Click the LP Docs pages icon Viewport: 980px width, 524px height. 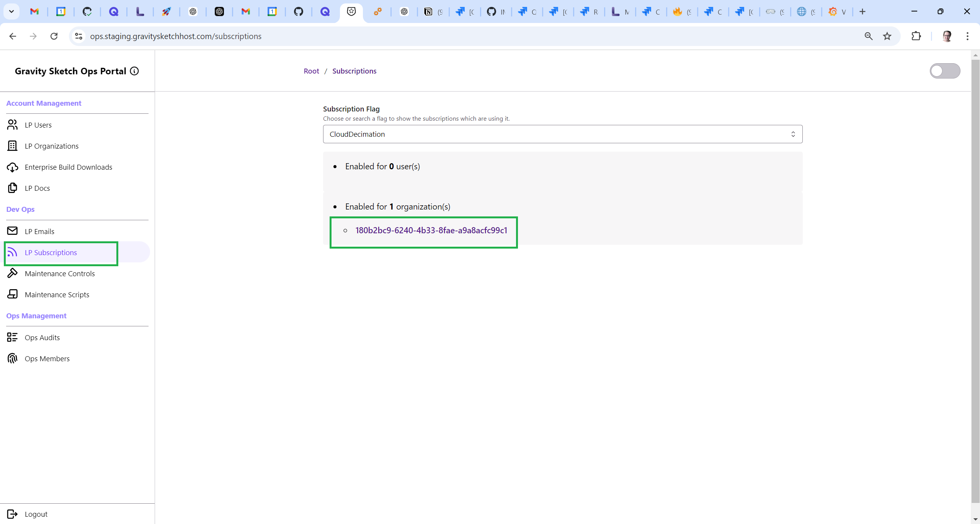(12, 188)
